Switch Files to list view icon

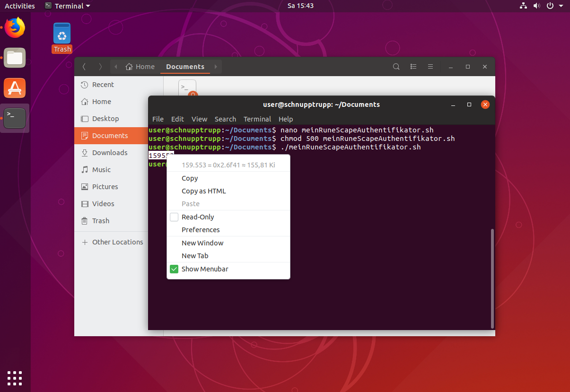click(x=413, y=67)
